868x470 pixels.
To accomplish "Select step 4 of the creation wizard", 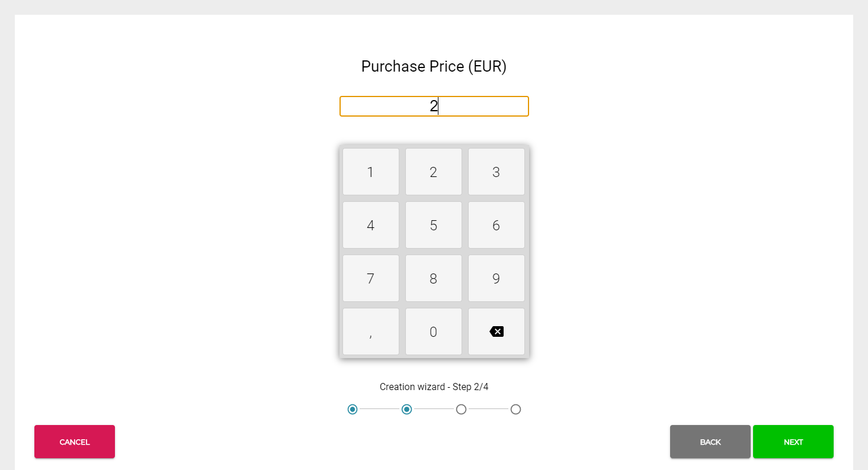I will [515, 409].
